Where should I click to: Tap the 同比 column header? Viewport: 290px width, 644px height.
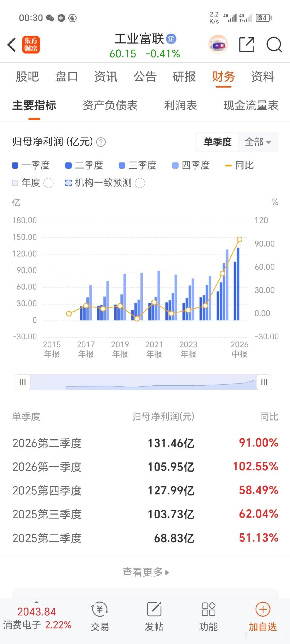pos(269,417)
